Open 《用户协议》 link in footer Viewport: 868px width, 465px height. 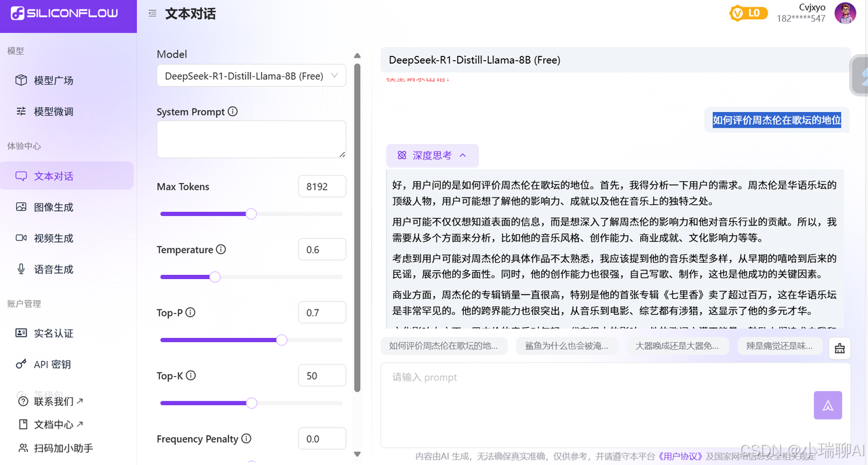point(680,457)
